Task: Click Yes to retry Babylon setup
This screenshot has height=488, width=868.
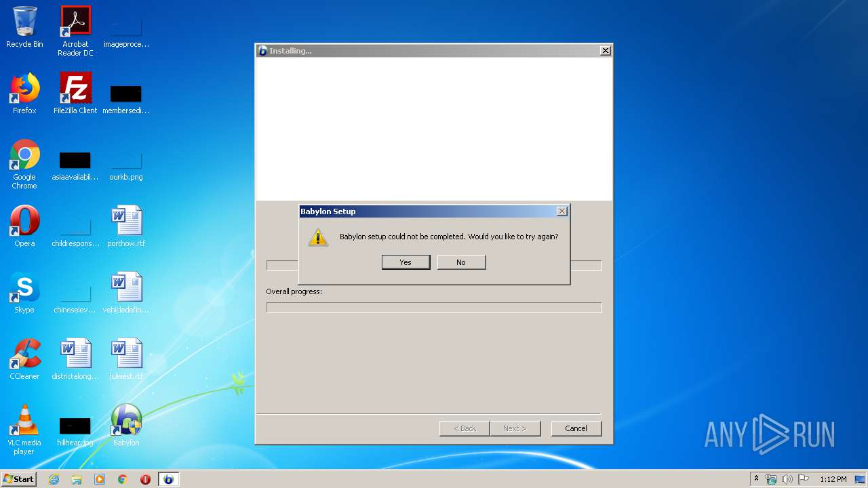Action: pos(406,262)
